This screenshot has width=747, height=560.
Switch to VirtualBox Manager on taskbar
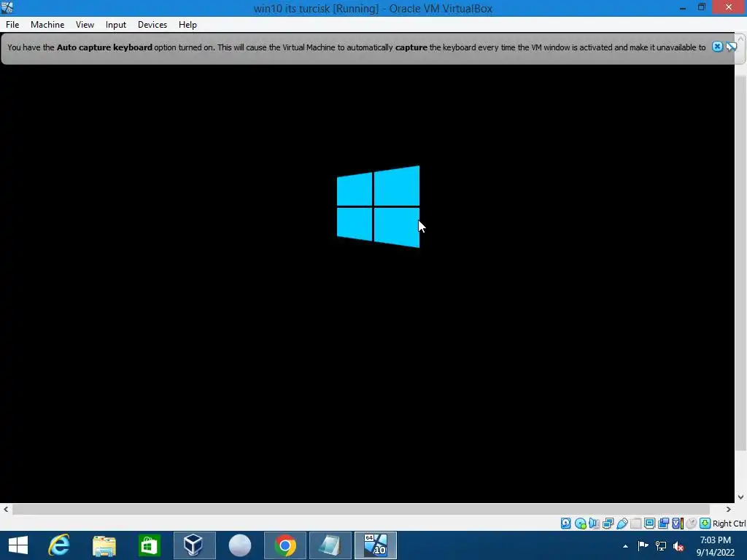point(194,545)
